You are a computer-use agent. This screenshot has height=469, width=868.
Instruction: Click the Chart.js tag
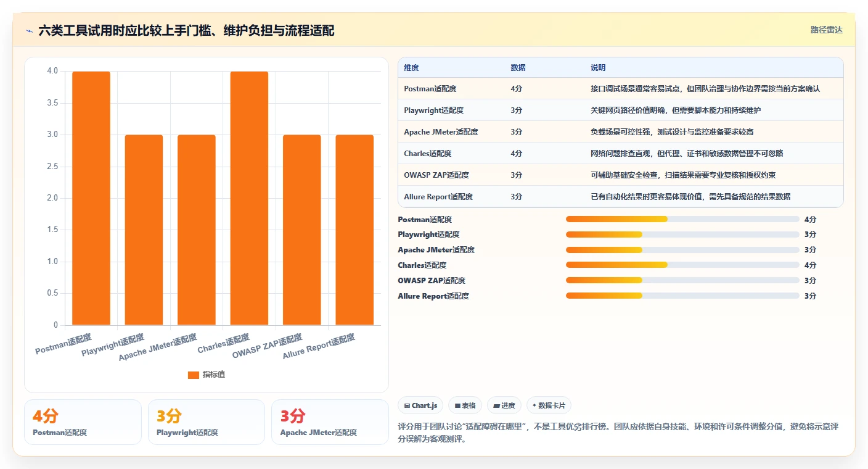(420, 405)
